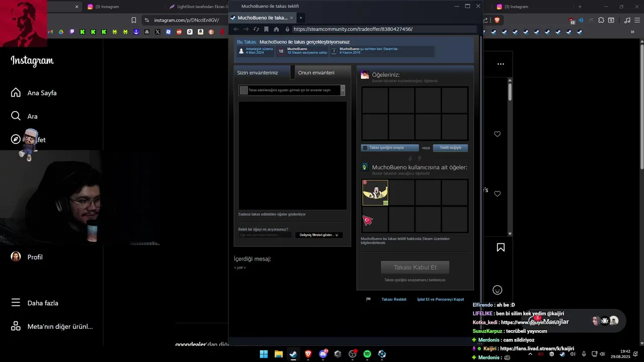Go back in the Steam trade window

pos(236,29)
